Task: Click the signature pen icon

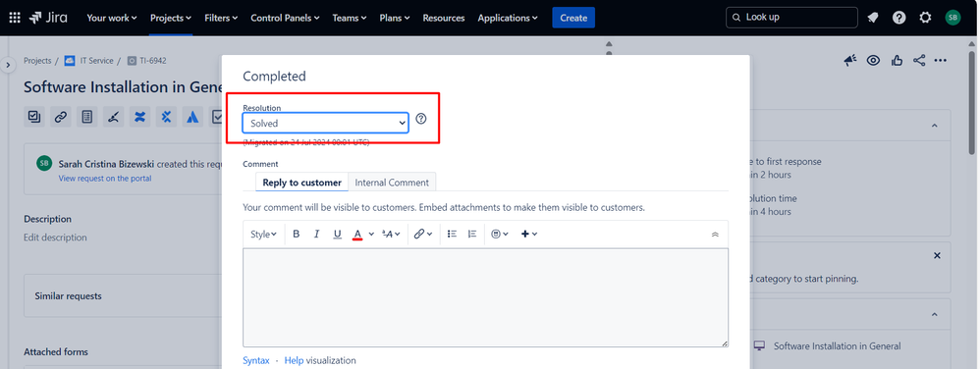Action: 114,117
